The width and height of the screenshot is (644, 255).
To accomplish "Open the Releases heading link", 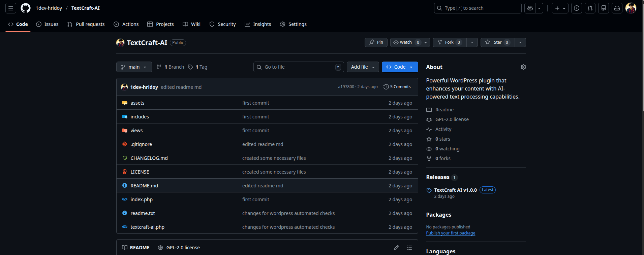I will pos(438,177).
